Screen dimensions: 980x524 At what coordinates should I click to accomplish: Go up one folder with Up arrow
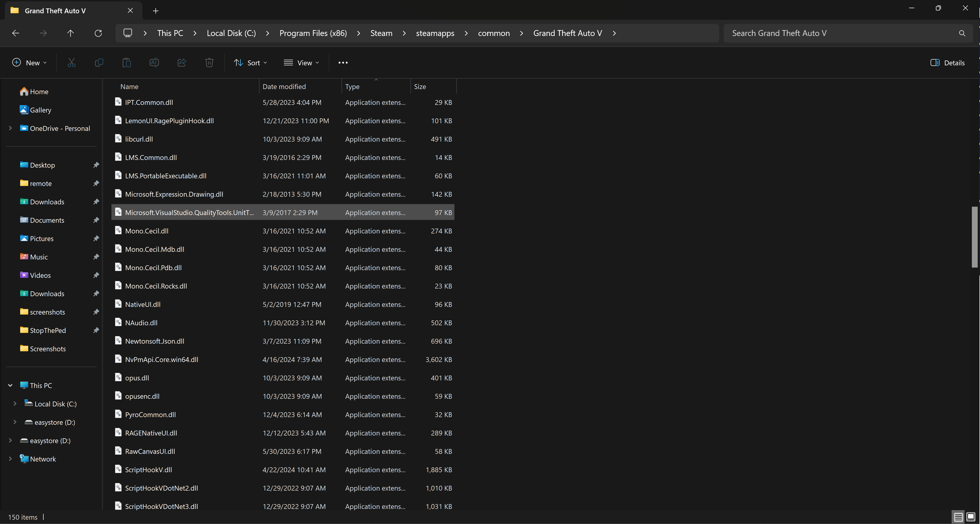70,33
